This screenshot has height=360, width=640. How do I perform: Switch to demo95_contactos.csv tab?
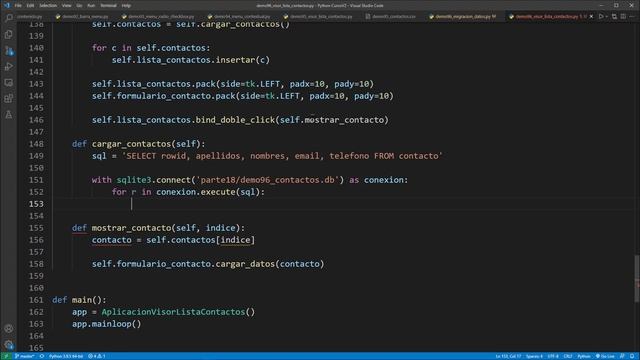(x=393, y=17)
